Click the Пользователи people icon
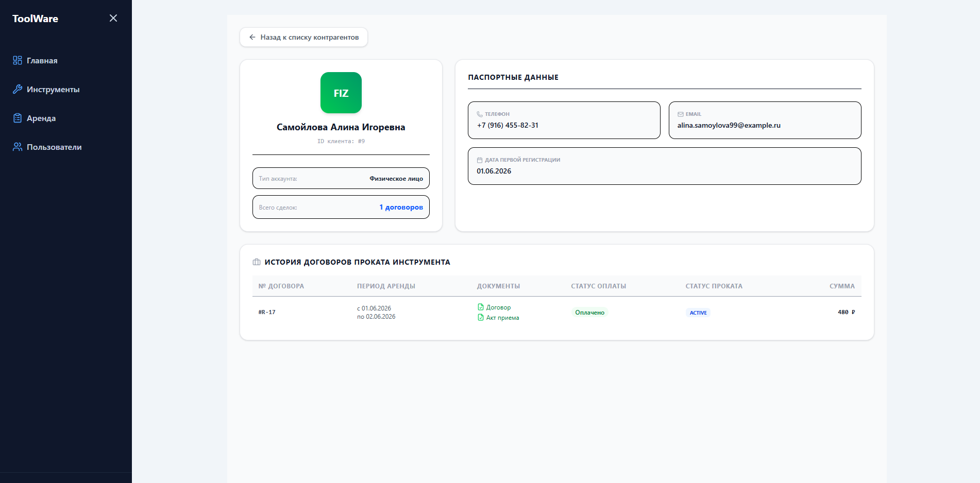 click(18, 147)
